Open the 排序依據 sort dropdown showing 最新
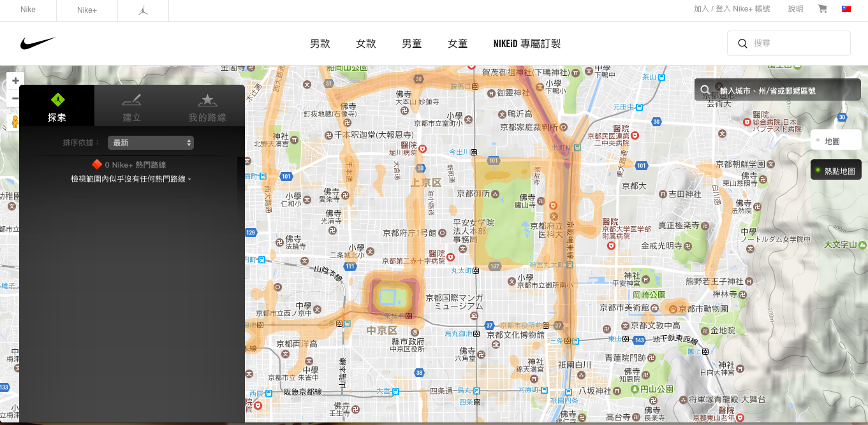868x425 pixels. point(151,143)
